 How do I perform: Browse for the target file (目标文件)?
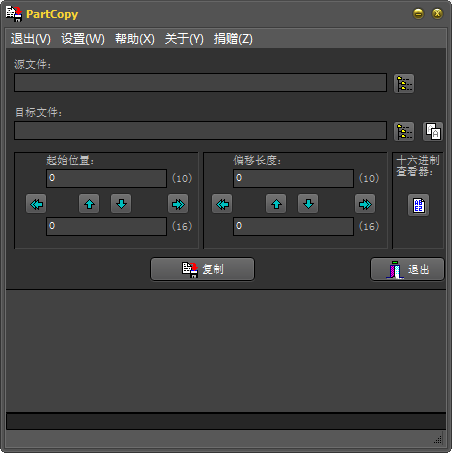point(404,131)
